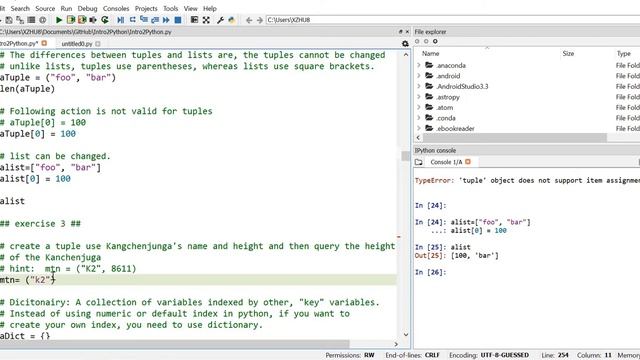
Task: Open Debug menu
Action: pyautogui.click(x=87, y=8)
